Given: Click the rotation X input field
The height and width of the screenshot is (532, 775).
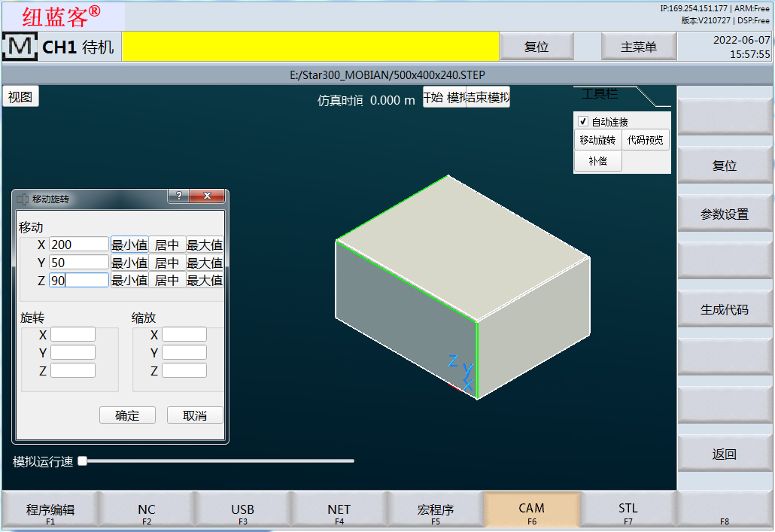Looking at the screenshot, I should click(x=73, y=335).
